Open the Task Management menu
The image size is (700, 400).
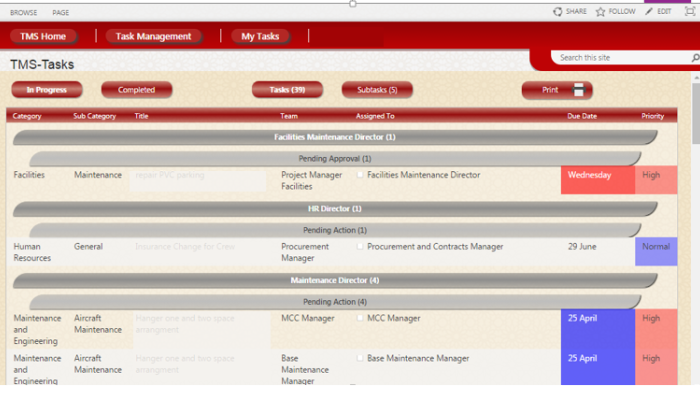point(153,36)
